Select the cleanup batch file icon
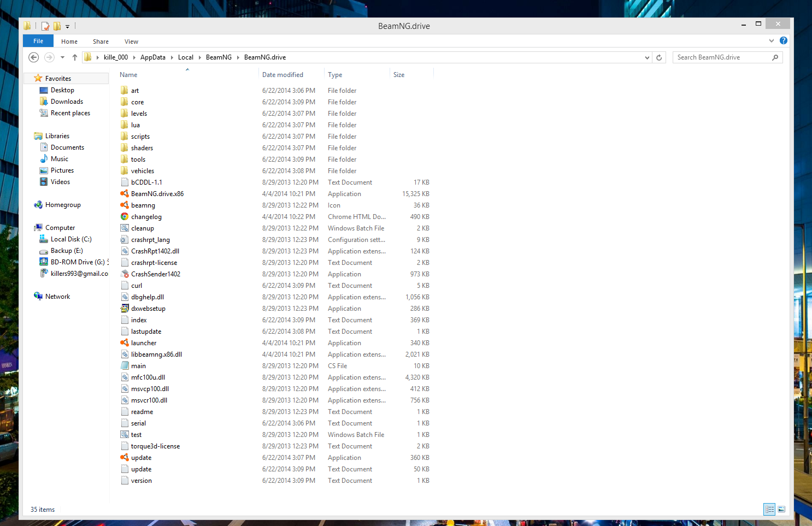Image resolution: width=812 pixels, height=526 pixels. 125,228
